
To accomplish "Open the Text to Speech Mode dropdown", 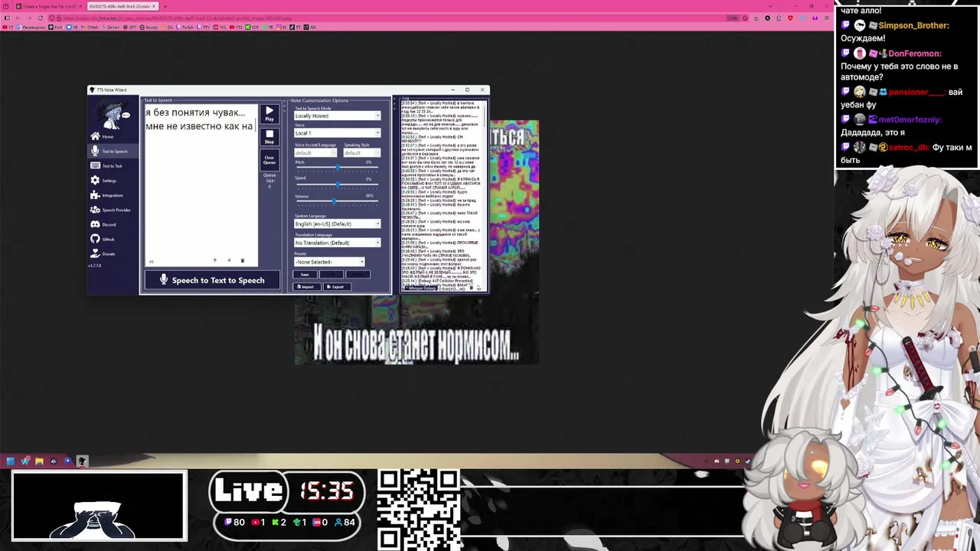I will [x=337, y=116].
